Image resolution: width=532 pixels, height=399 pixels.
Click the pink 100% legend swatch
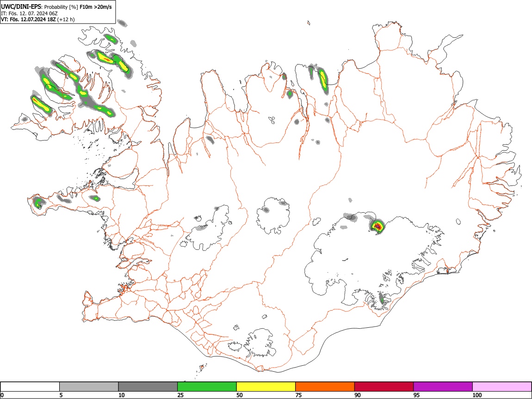pyautogui.click(x=502, y=387)
